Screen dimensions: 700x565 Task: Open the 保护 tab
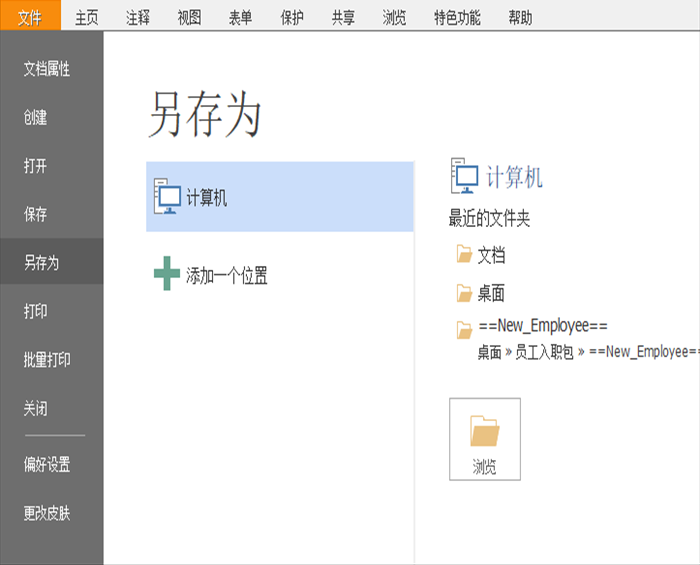coord(292,17)
